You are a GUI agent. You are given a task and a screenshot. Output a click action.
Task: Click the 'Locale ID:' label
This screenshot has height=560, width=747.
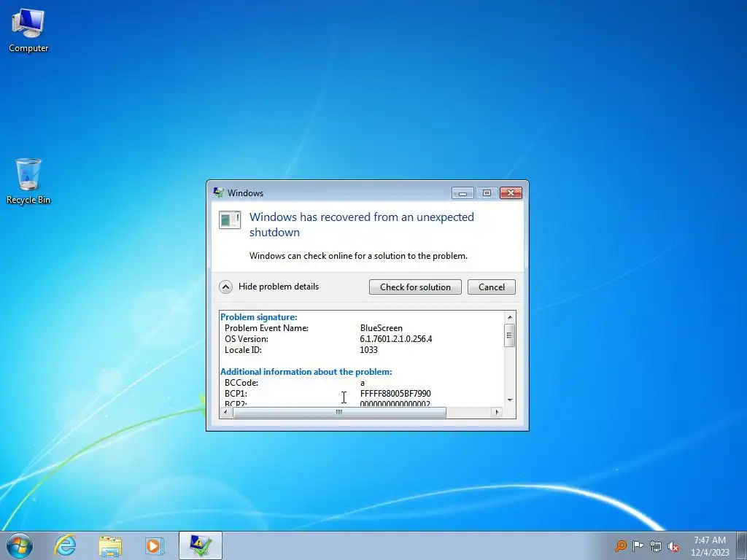tap(243, 350)
